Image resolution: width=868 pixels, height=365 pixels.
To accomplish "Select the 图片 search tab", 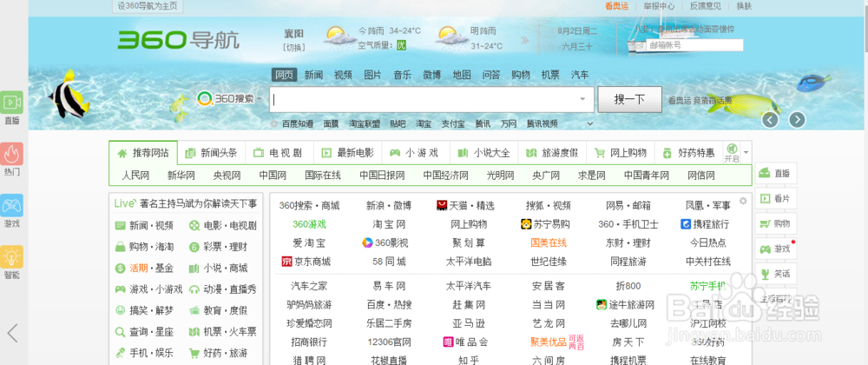I will pos(372,75).
